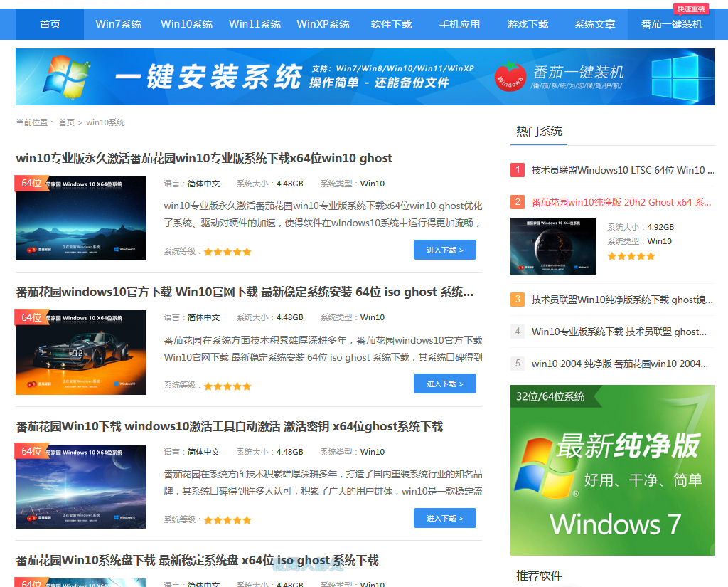Open thumbnail of win10专业版永久激活 entry
The image size is (728, 587).
coord(81,218)
